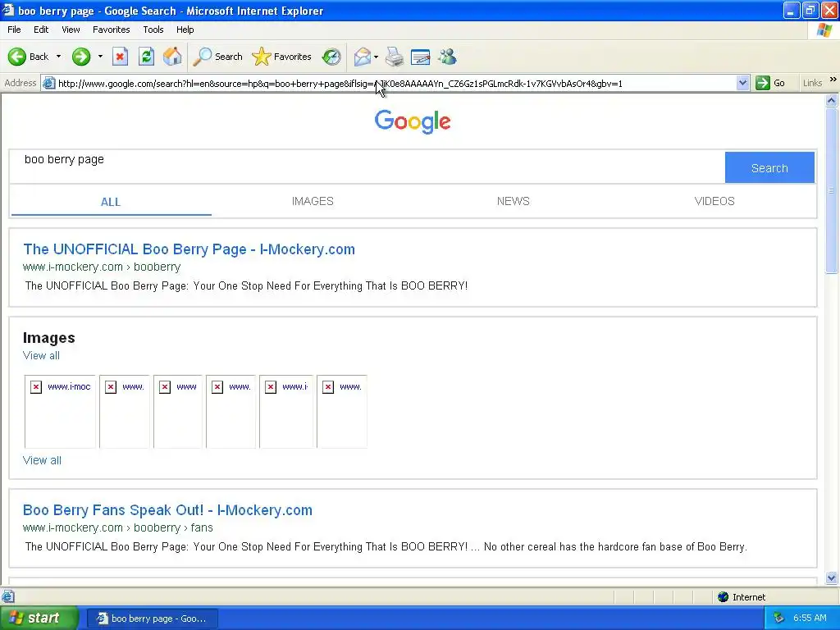Click the Links toolbar label

(812, 83)
